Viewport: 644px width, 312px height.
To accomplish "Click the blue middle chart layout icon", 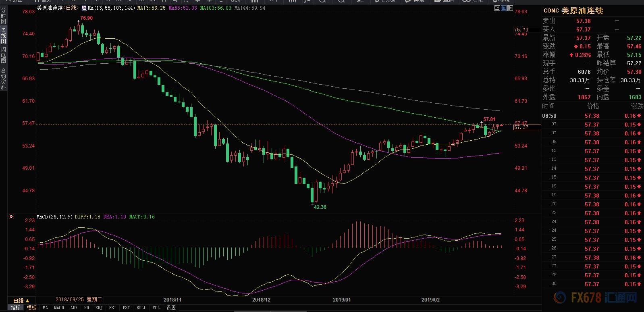I will click(x=504, y=8).
